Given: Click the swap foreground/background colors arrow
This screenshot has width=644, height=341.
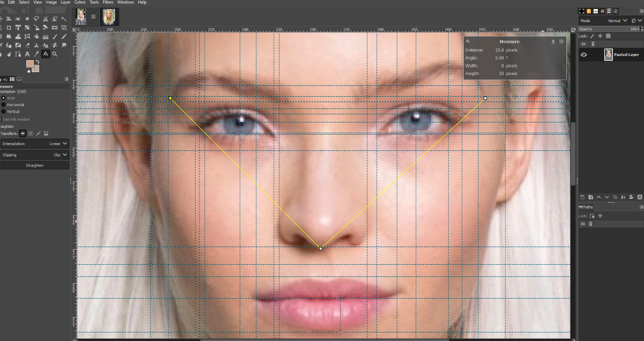Looking at the screenshot, I should (38, 62).
